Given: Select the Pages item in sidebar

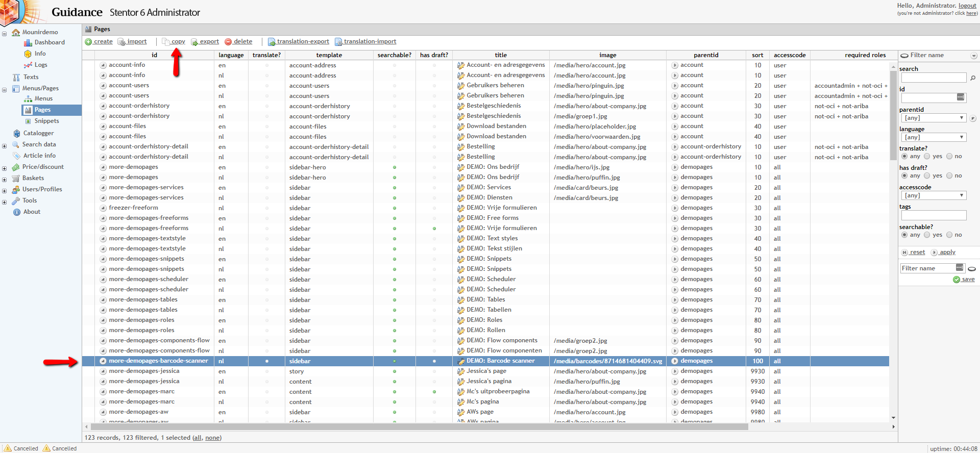Looking at the screenshot, I should (52, 110).
